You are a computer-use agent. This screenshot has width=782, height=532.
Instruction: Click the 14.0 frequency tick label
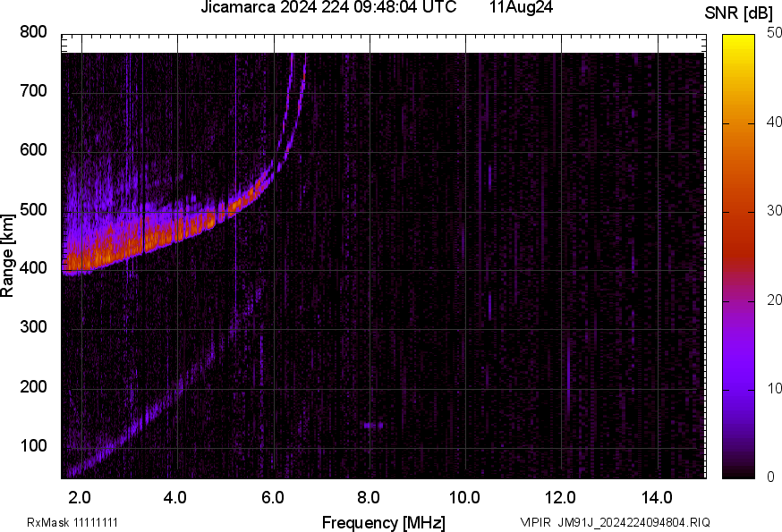[x=657, y=496]
